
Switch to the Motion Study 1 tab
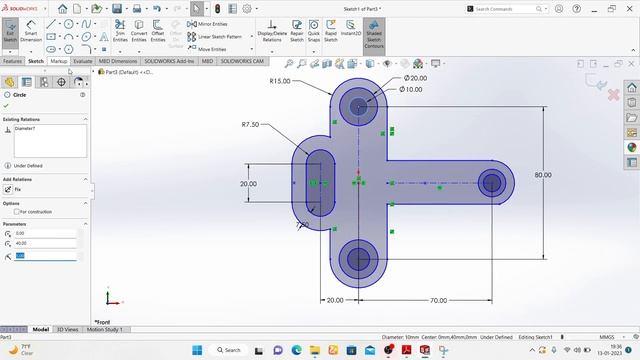tap(104, 329)
